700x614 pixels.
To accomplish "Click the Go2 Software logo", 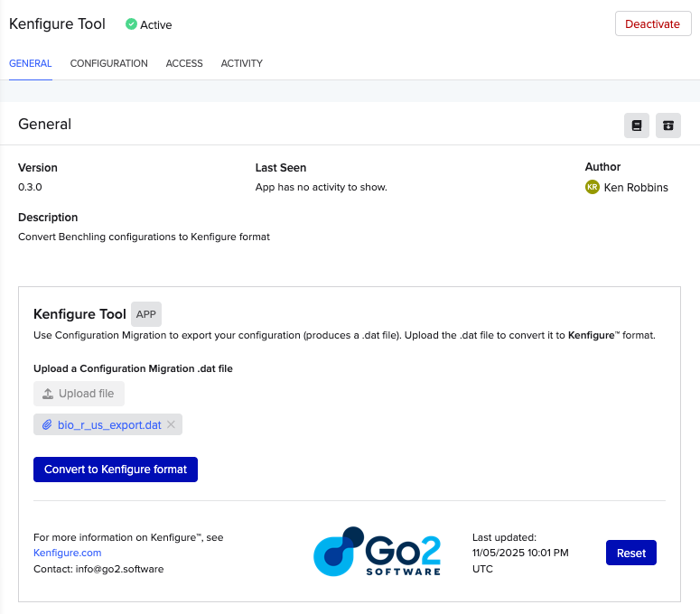I will click(x=377, y=552).
